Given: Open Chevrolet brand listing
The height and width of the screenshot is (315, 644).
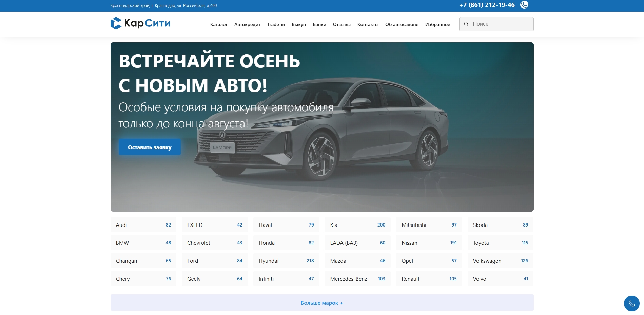Looking at the screenshot, I should click(215, 243).
